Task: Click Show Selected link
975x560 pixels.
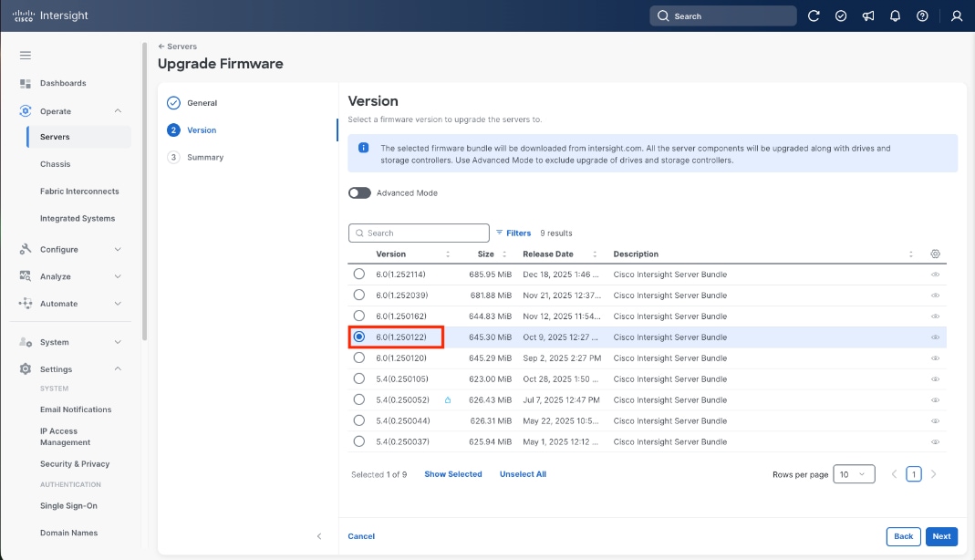Action: tap(453, 474)
